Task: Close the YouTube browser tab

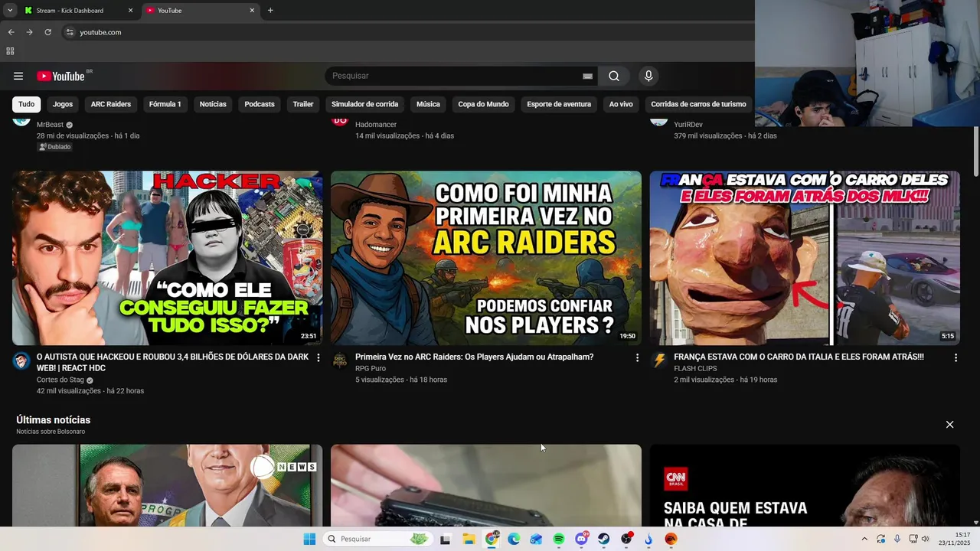Action: pyautogui.click(x=252, y=11)
